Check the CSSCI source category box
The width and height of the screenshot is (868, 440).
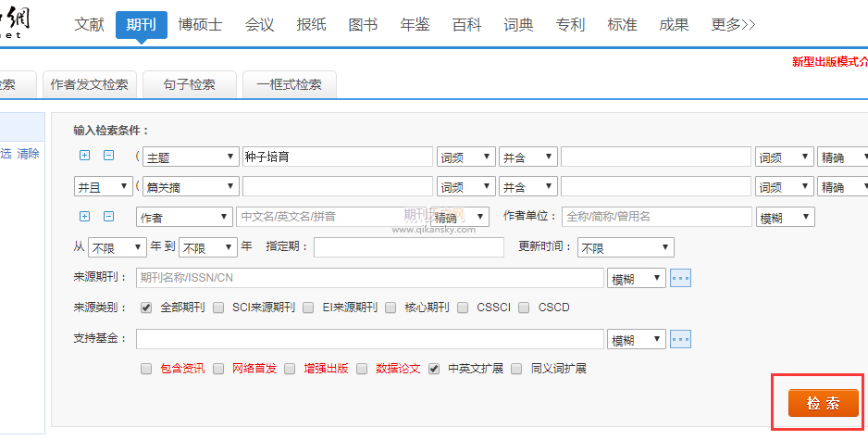(x=463, y=308)
